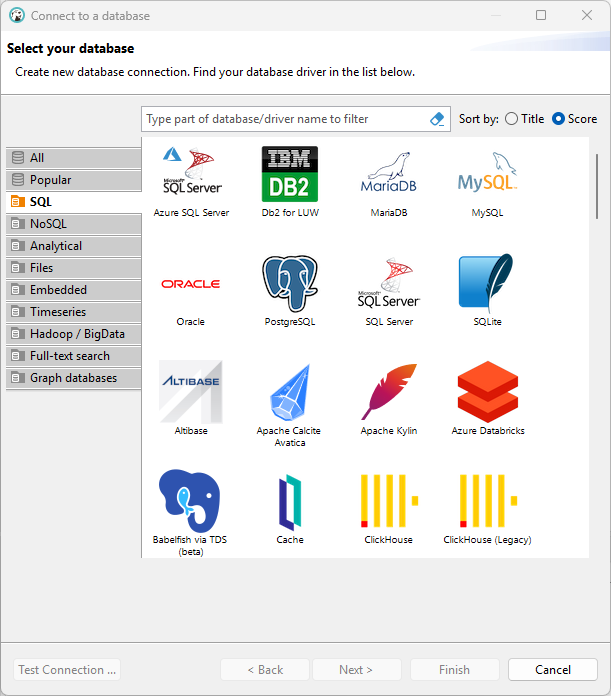Open the NoSQL category

[x=74, y=224]
